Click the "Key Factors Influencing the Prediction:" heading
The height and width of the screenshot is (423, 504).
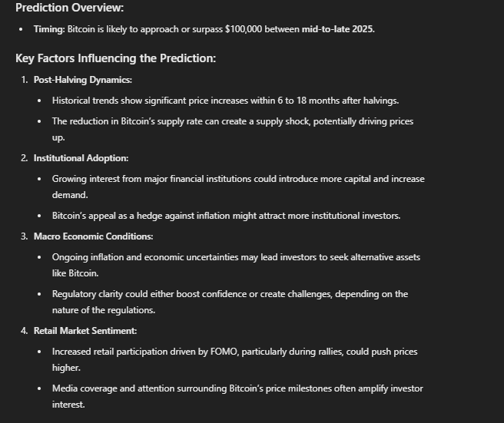point(115,58)
